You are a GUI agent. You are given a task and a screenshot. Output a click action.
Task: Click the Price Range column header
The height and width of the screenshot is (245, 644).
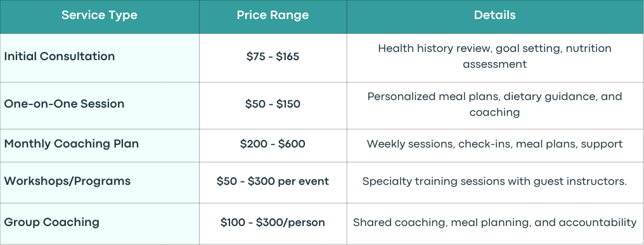tap(273, 16)
